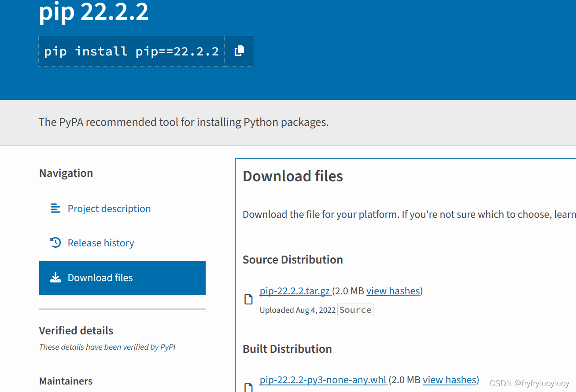Select the pip install pip==22.2.2 command text
The height and width of the screenshot is (392, 576).
pyautogui.click(x=132, y=51)
